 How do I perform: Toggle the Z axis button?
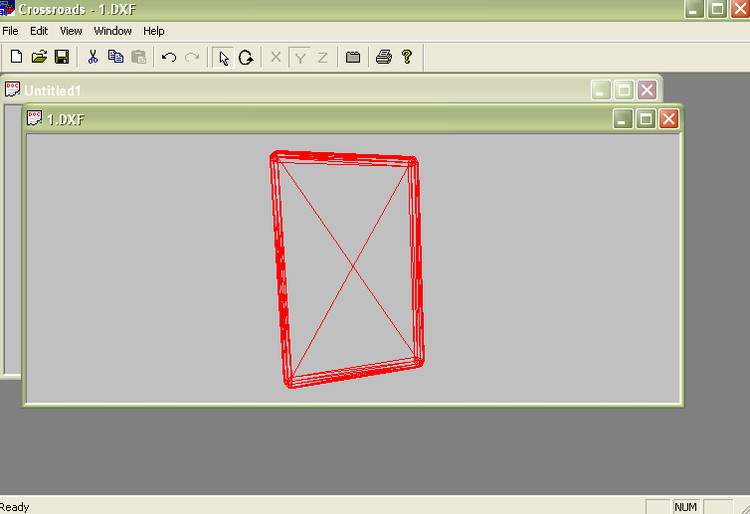coord(323,58)
